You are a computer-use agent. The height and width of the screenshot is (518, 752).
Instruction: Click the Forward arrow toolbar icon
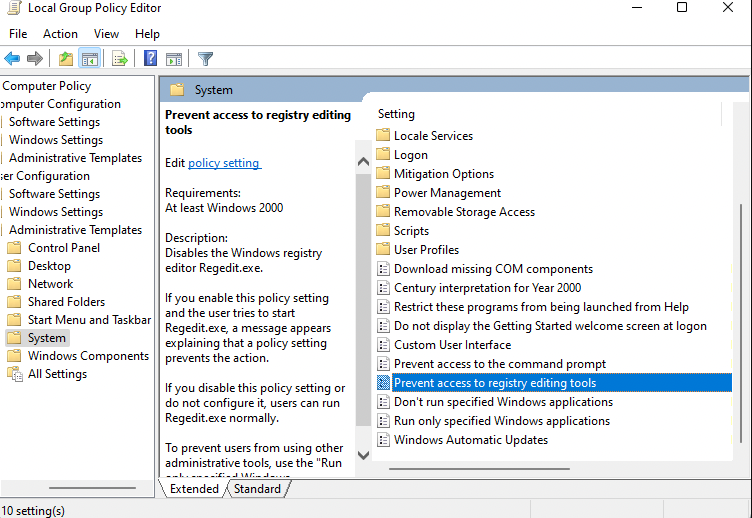(x=35, y=59)
